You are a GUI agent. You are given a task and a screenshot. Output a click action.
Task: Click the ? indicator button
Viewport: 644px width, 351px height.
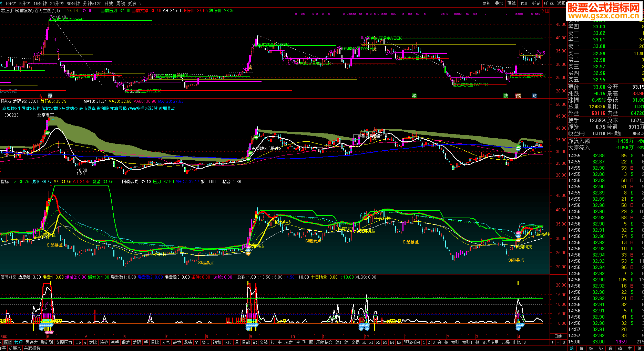click(196, 342)
